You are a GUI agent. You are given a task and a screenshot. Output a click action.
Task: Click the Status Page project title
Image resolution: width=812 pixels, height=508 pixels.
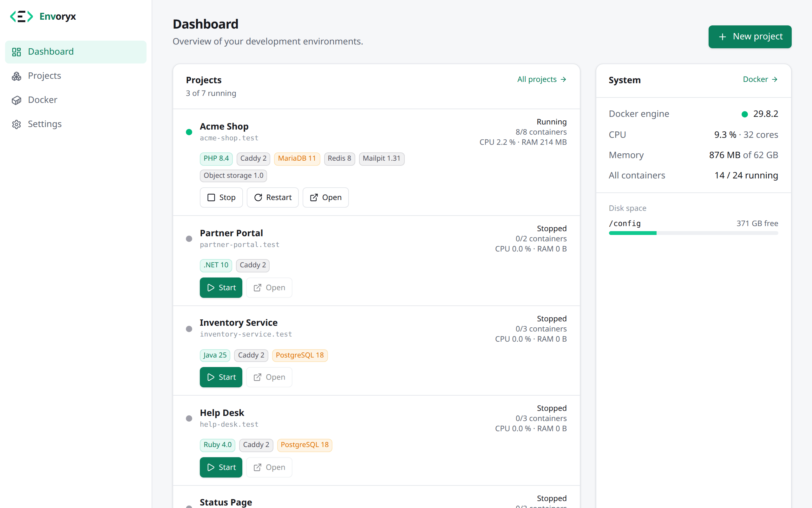[x=226, y=502]
